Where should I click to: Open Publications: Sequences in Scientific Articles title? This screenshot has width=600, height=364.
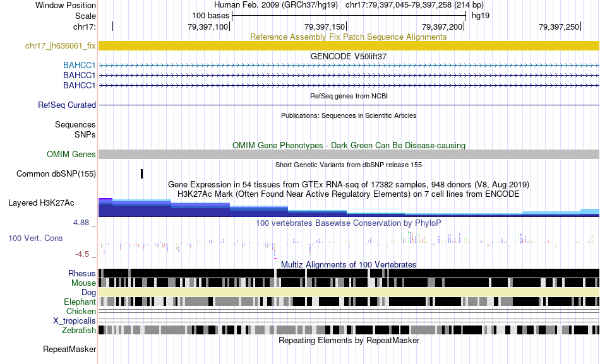pos(349,115)
